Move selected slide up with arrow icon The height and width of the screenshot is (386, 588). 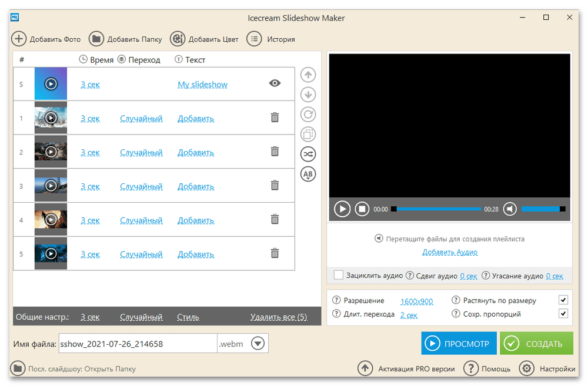(x=308, y=75)
